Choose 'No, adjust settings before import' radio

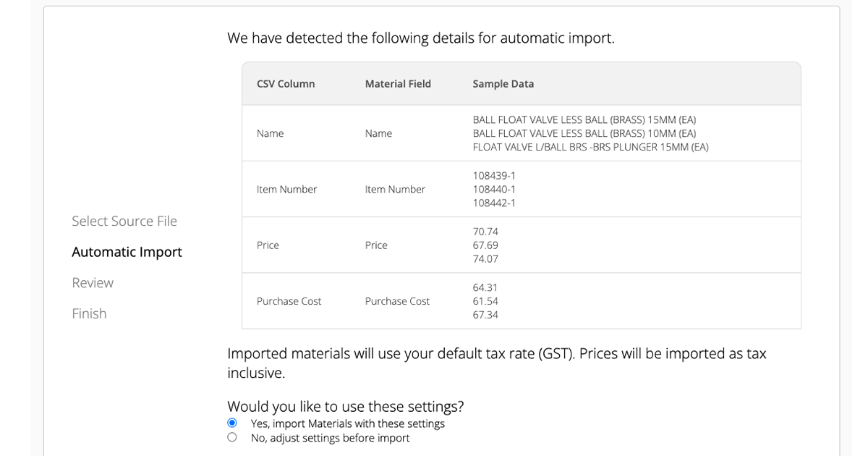point(232,438)
